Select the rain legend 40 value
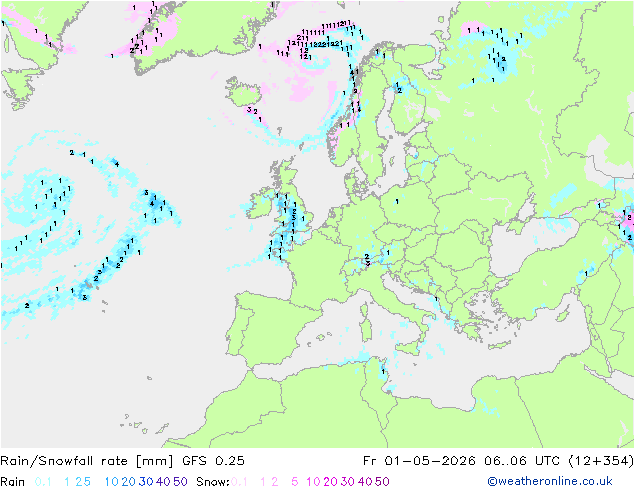The width and height of the screenshot is (634, 490). click(x=163, y=482)
